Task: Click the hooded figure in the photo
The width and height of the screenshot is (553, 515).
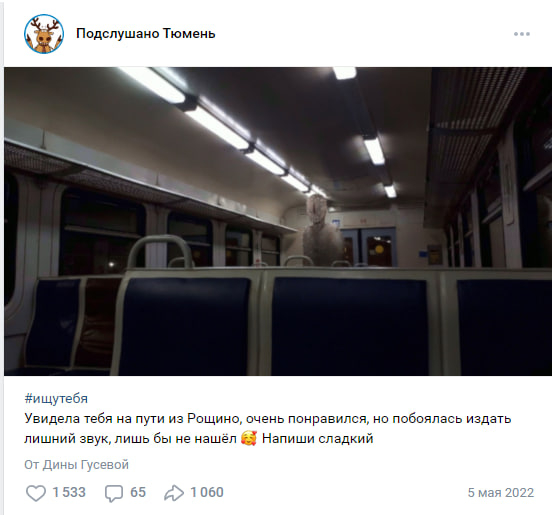Action: [x=322, y=230]
